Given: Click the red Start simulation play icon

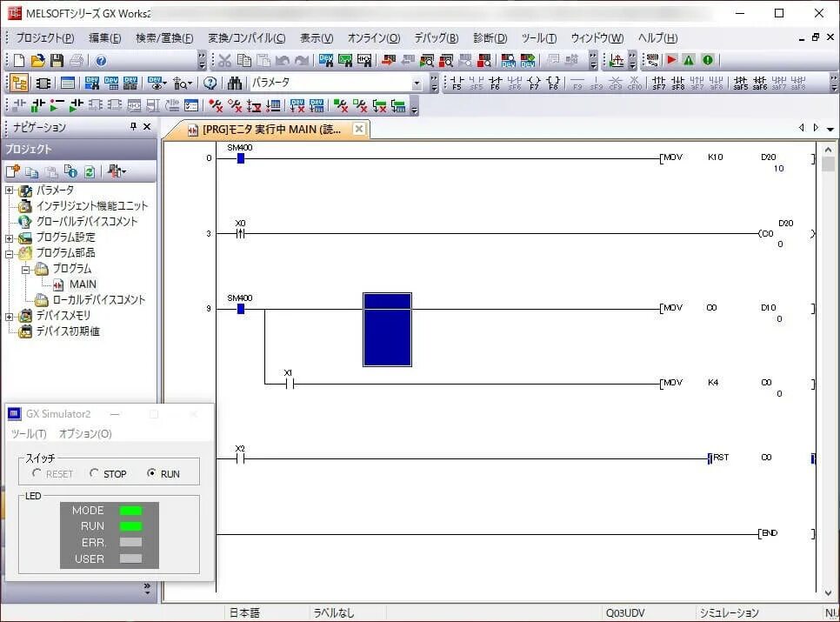Looking at the screenshot, I should click(x=672, y=60).
